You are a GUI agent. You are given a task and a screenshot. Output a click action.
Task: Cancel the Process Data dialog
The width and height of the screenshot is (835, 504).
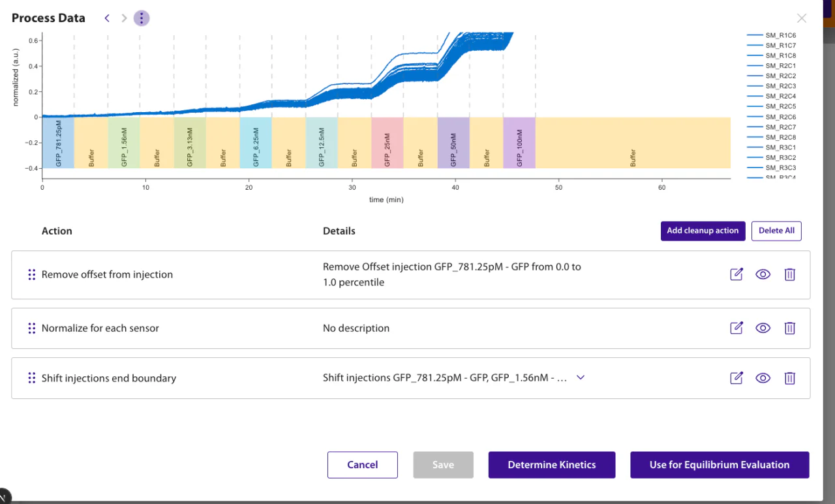coord(362,465)
